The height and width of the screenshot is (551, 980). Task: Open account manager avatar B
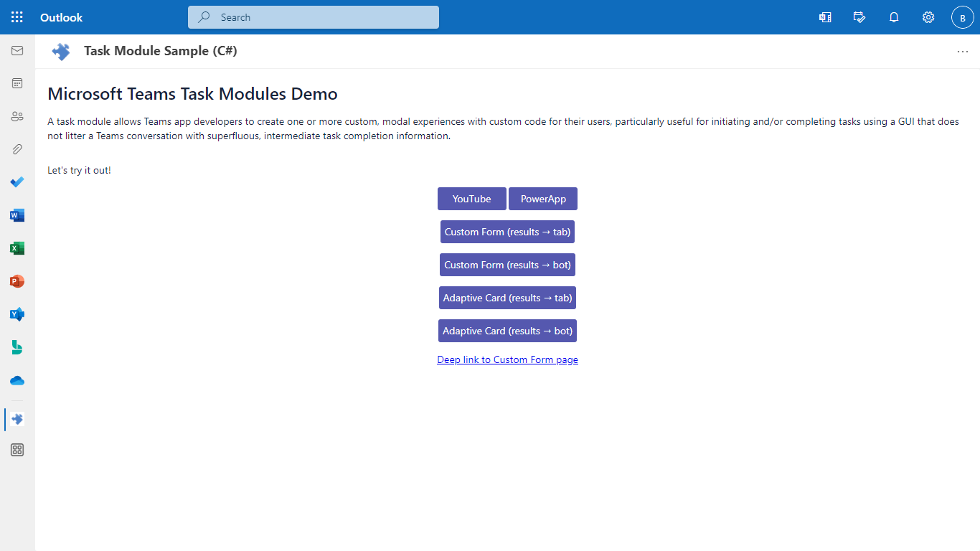tap(963, 17)
